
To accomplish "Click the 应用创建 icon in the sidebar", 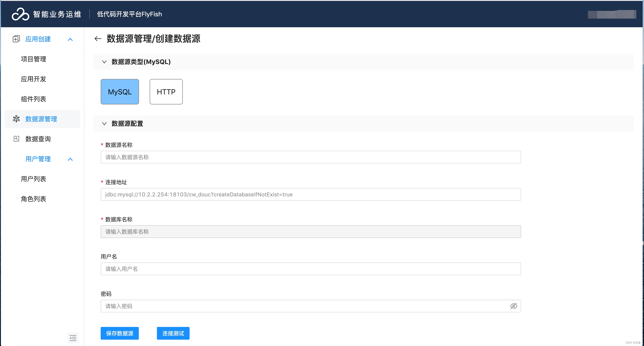I will pyautogui.click(x=16, y=39).
